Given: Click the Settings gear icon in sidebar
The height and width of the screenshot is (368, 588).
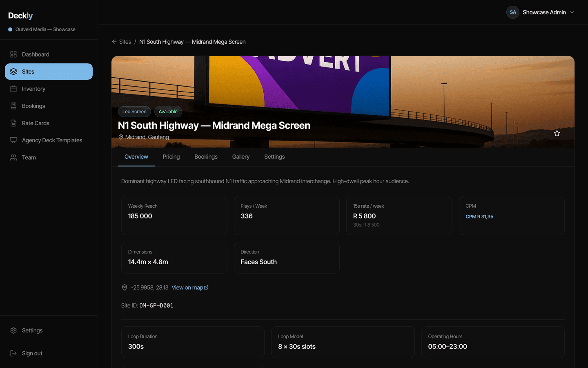Looking at the screenshot, I should point(13,330).
